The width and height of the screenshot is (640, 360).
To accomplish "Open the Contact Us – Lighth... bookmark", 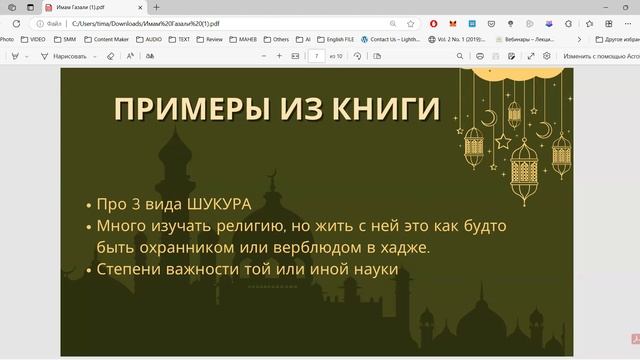I will (x=390, y=40).
